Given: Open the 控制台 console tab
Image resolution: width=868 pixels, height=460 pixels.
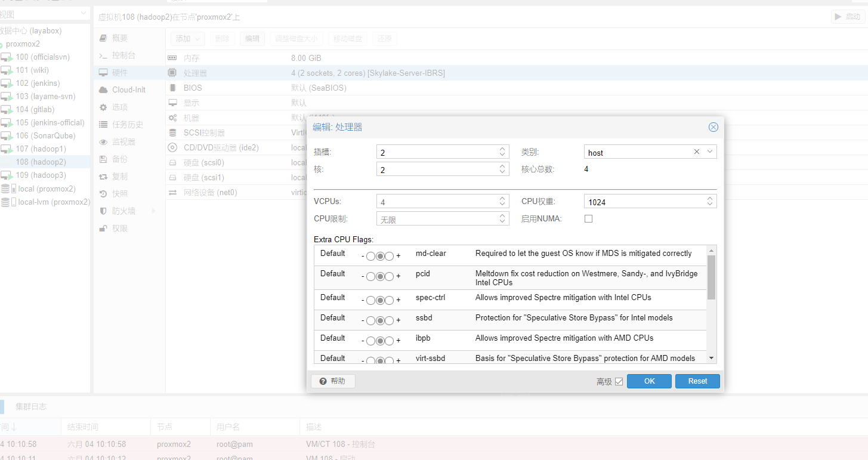Looking at the screenshot, I should [129, 55].
